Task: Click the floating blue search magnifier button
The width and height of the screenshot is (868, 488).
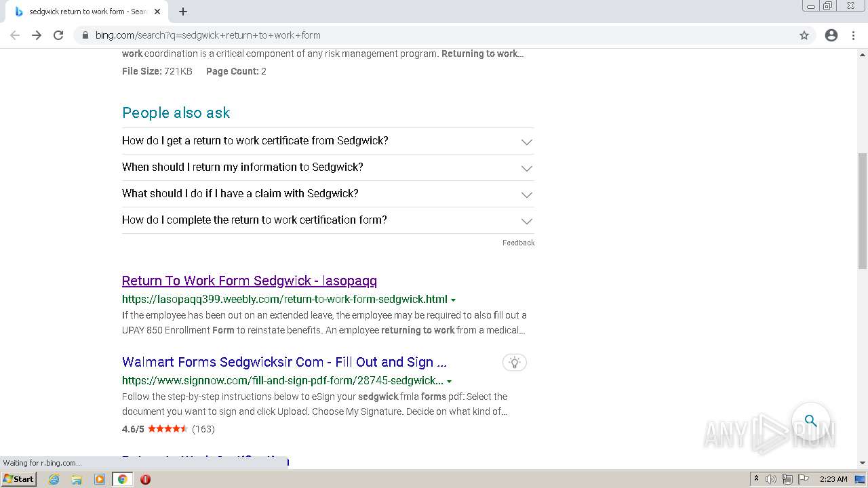Action: point(811,420)
